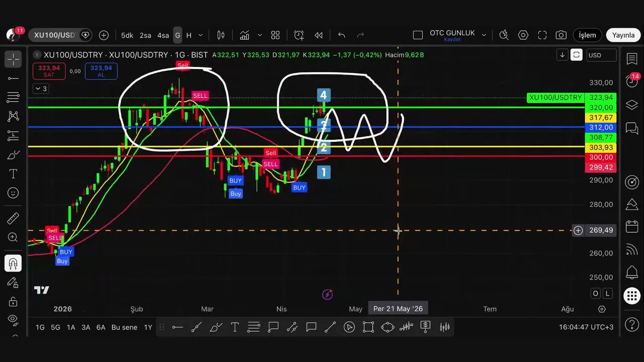
Task: Select the H weekly timeframe
Action: pos(189,35)
